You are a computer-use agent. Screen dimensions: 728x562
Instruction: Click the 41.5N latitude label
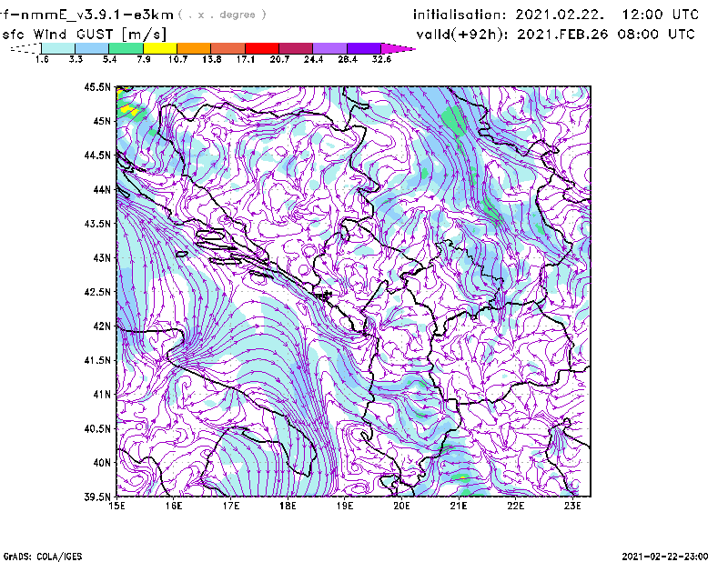(x=97, y=360)
